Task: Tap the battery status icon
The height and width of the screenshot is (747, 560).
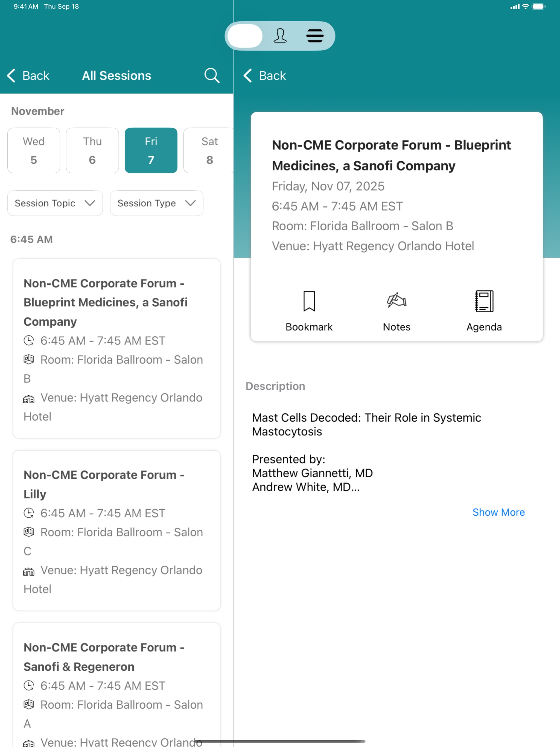Action: (538, 6)
